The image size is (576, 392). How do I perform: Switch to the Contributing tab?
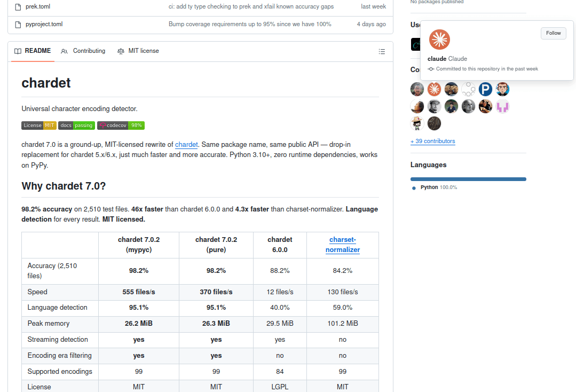tap(83, 51)
